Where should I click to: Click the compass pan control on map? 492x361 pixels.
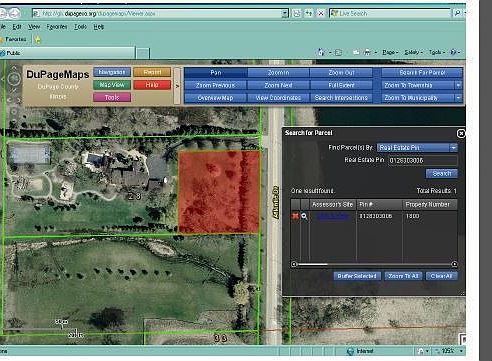(x=13, y=79)
